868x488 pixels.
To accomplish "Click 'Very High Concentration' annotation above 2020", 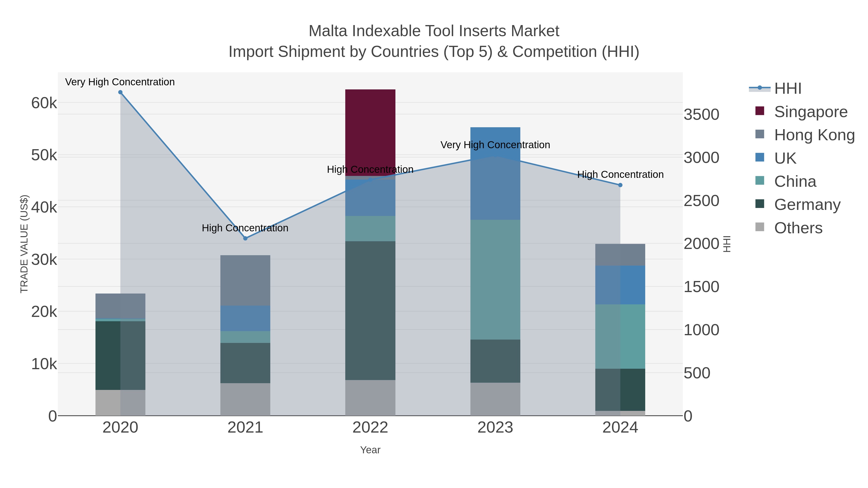I will point(120,82).
